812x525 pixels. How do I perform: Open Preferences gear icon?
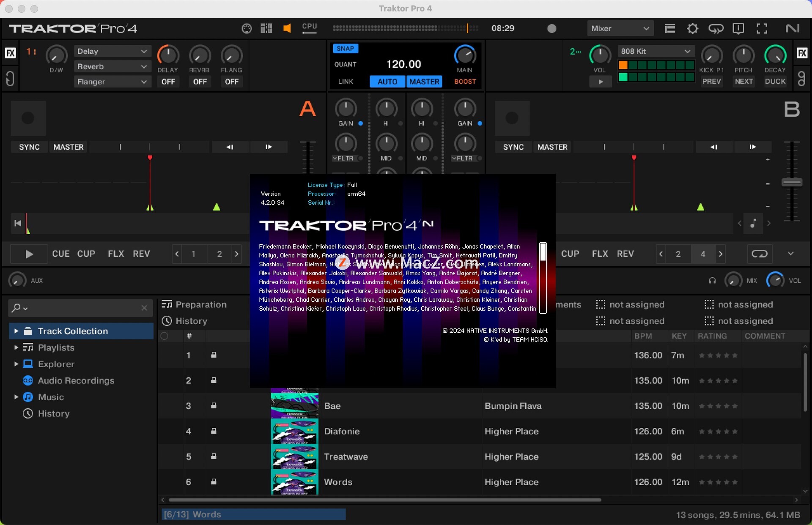(692, 28)
